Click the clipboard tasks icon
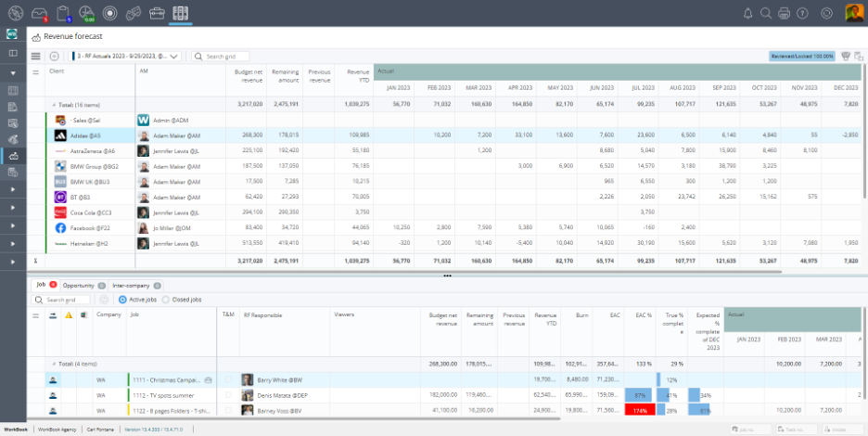The width and height of the screenshot is (868, 436). click(x=63, y=13)
